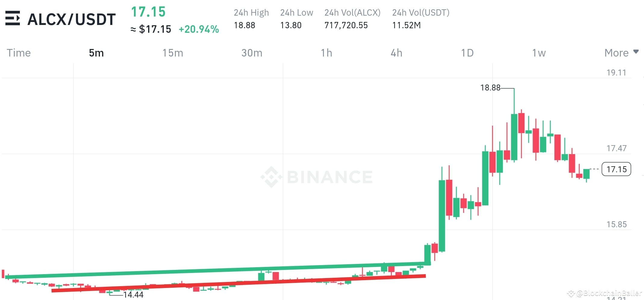Open the trading pair switcher icon
This screenshot has width=644, height=300.
pos(13,19)
